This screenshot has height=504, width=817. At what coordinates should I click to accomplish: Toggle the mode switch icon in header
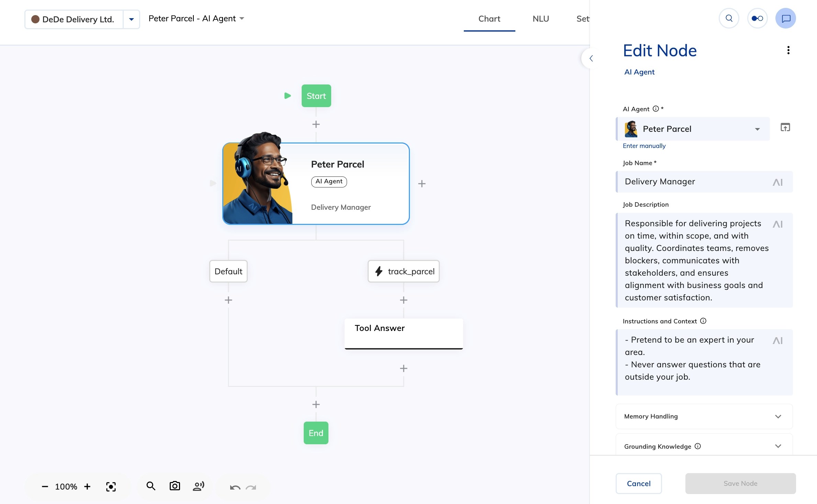click(x=757, y=19)
